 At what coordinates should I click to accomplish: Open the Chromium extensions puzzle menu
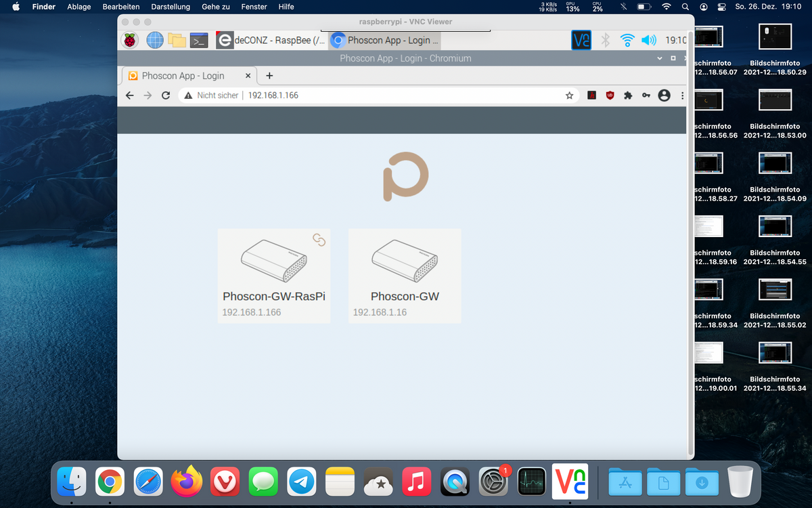[x=628, y=96]
